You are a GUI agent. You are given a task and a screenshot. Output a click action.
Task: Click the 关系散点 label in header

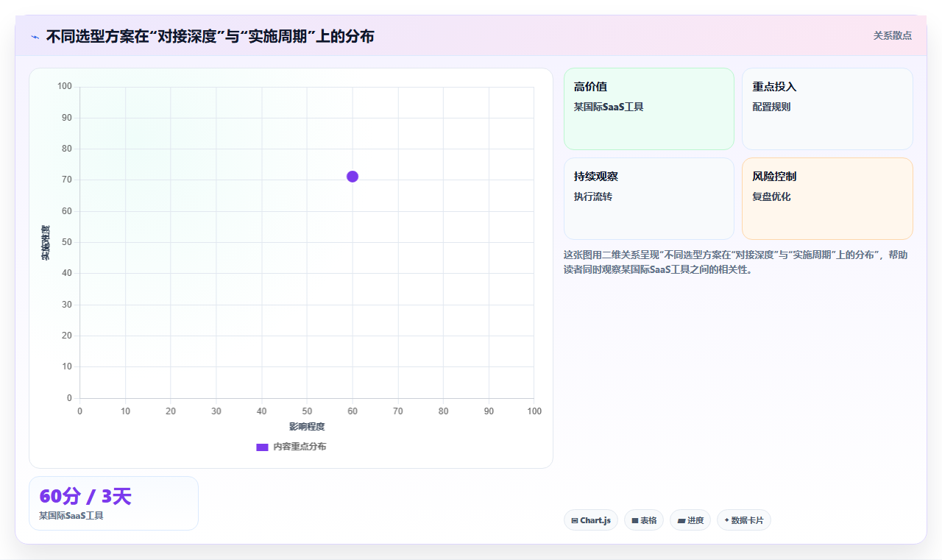[x=892, y=35]
